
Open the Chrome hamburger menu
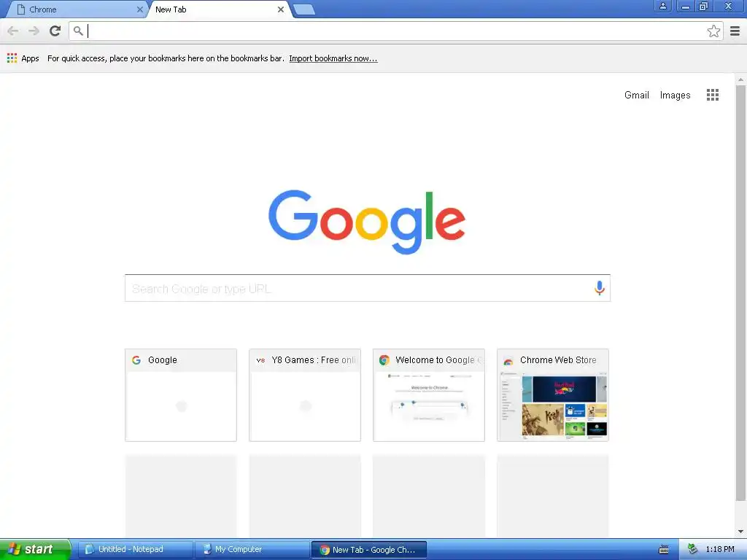click(x=735, y=31)
